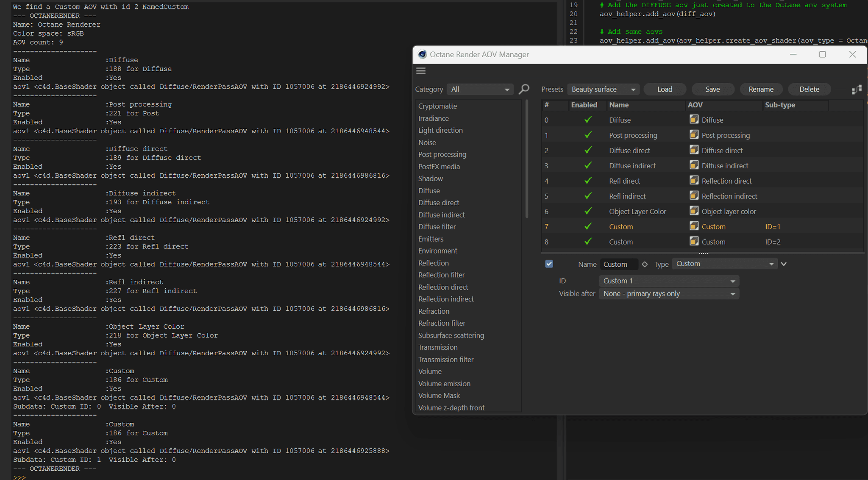Click the layout icon right of Delete
The width and height of the screenshot is (868, 480).
pyautogui.click(x=857, y=89)
